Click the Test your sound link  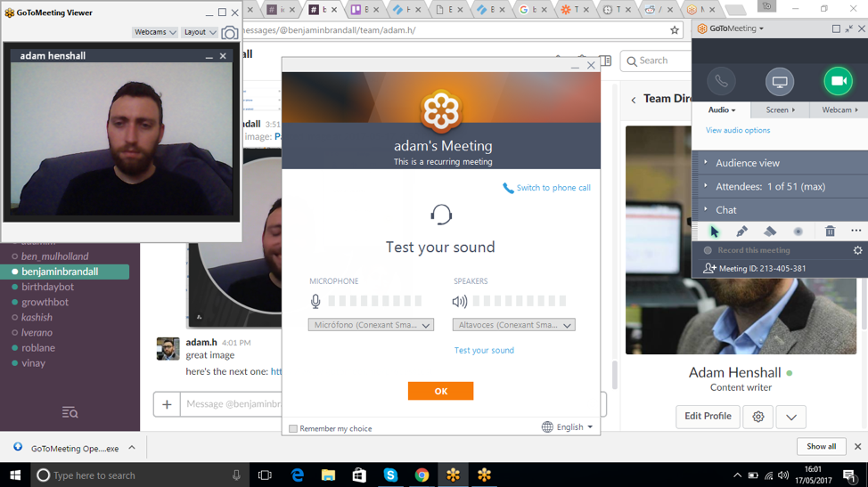coord(484,351)
